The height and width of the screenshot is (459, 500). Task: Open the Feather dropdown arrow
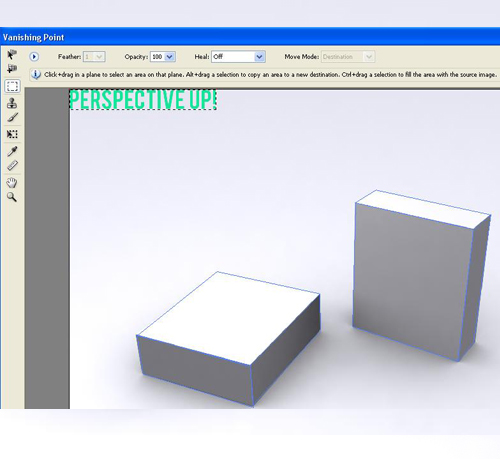coord(99,57)
